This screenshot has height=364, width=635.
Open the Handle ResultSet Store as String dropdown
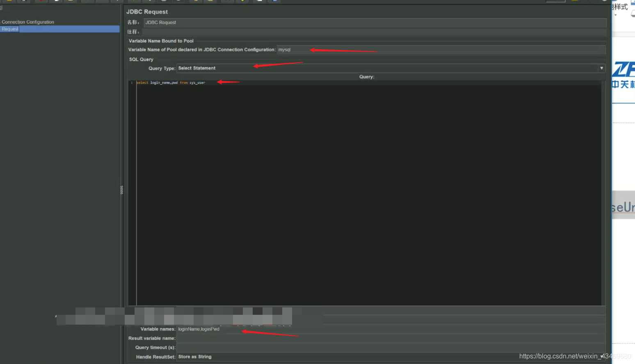tap(391, 357)
